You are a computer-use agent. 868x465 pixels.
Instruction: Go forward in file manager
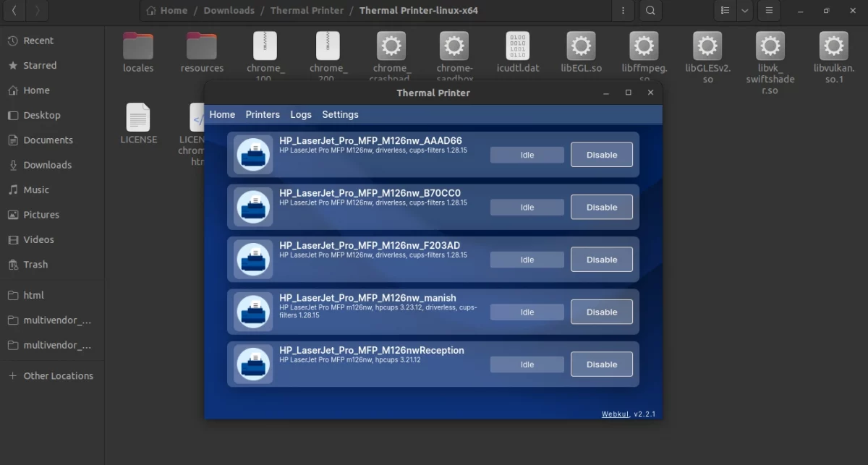(x=38, y=10)
